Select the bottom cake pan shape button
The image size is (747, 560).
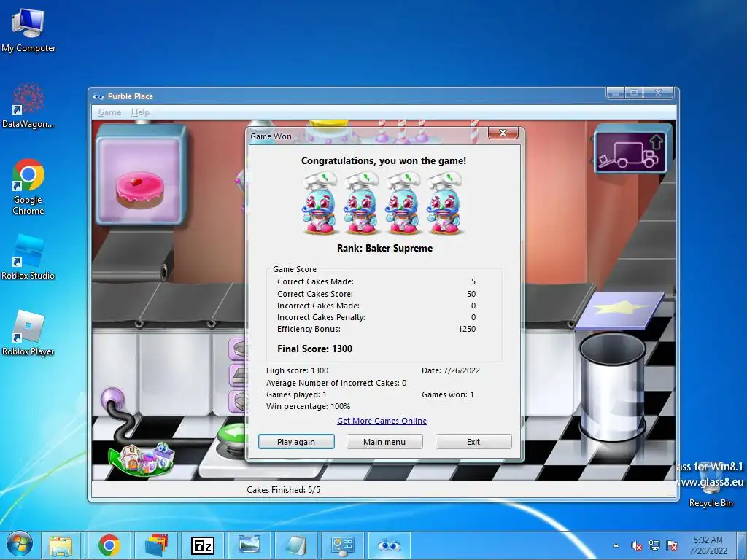tap(238, 402)
